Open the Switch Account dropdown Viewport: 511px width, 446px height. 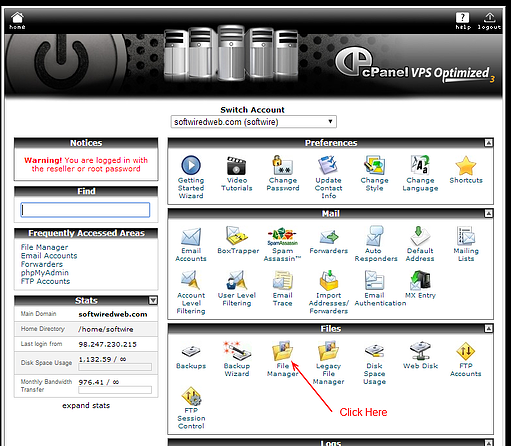coord(253,122)
